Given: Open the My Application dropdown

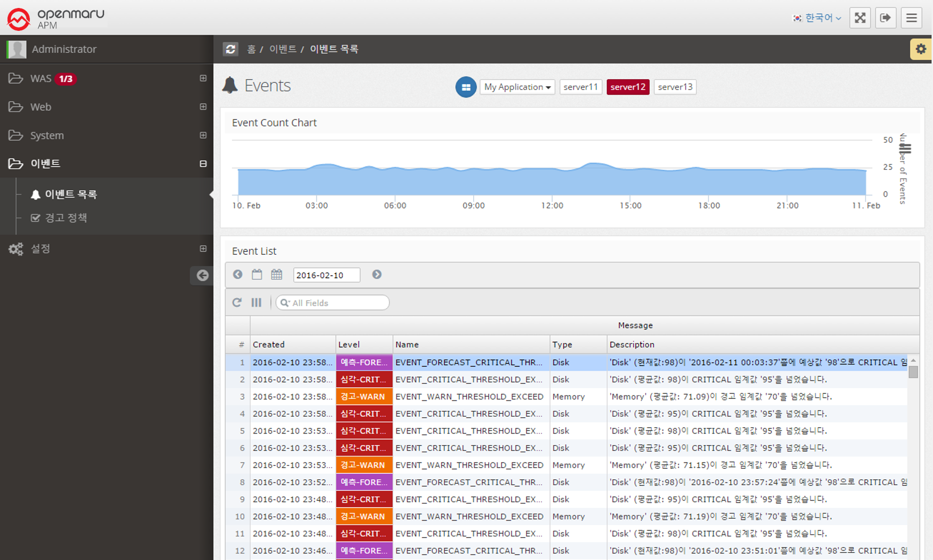Looking at the screenshot, I should [x=517, y=87].
